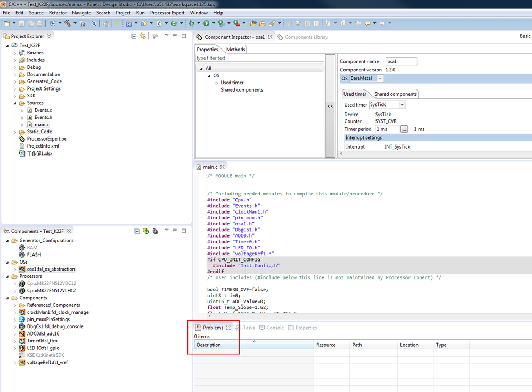The height and width of the screenshot is (392, 532).
Task: Switch to the Methods tab
Action: click(235, 50)
